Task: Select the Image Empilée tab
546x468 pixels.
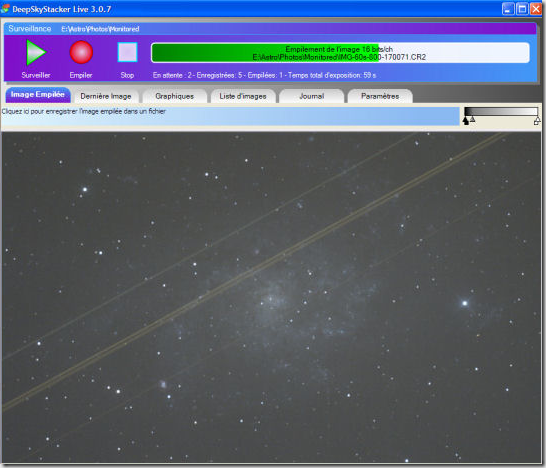Action: coord(38,95)
